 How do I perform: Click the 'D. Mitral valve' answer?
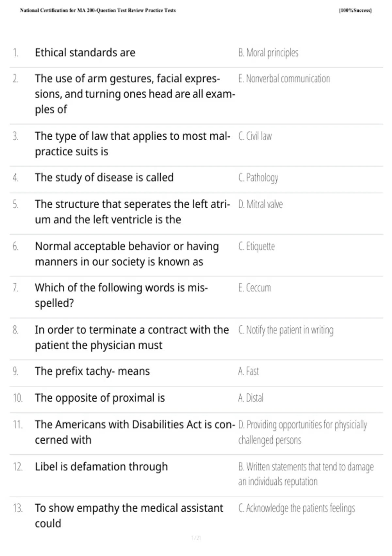pos(260,204)
